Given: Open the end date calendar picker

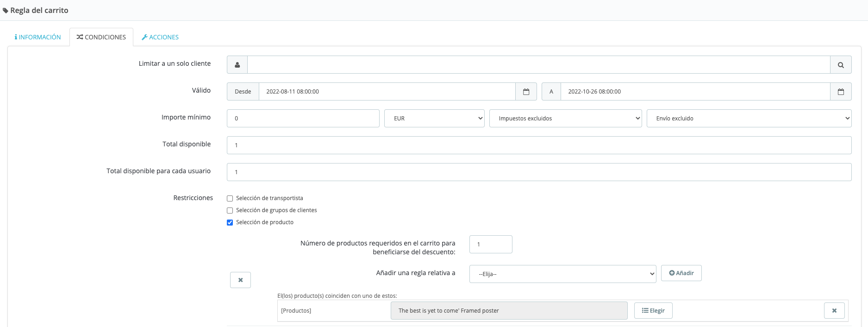Looking at the screenshot, I should (x=841, y=92).
